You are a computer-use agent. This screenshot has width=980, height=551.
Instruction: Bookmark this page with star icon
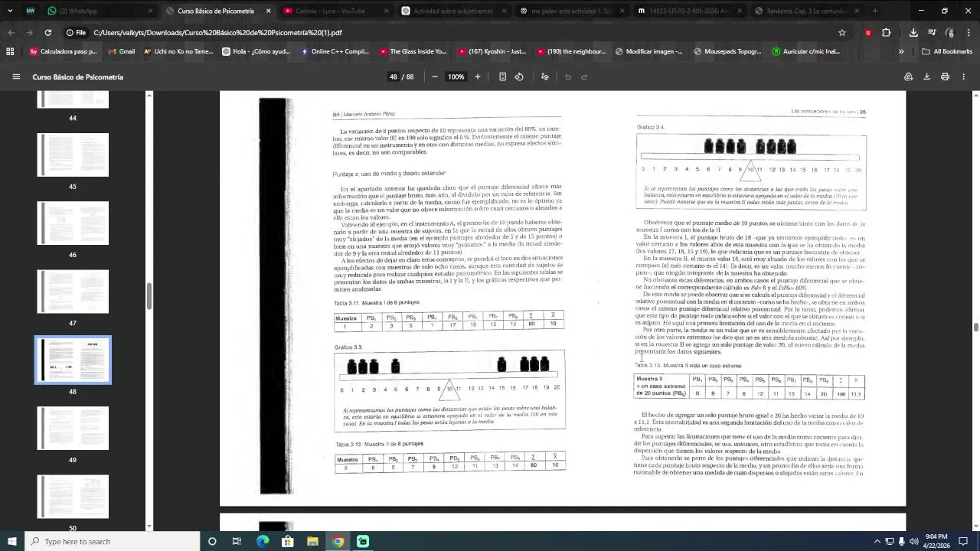click(842, 32)
